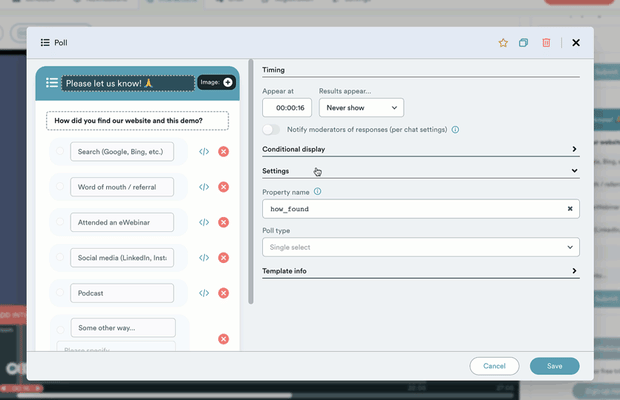Open the Results appear Never show dropdown

(x=360, y=107)
